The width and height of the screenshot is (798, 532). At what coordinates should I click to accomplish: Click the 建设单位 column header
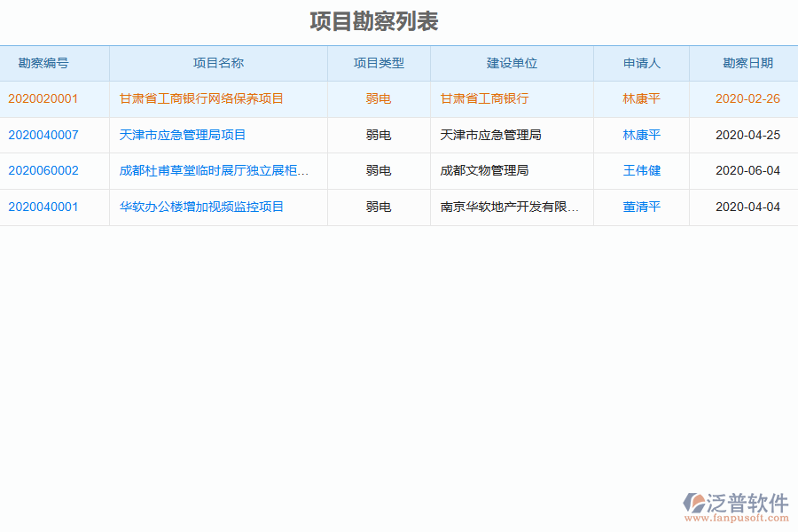pos(512,63)
